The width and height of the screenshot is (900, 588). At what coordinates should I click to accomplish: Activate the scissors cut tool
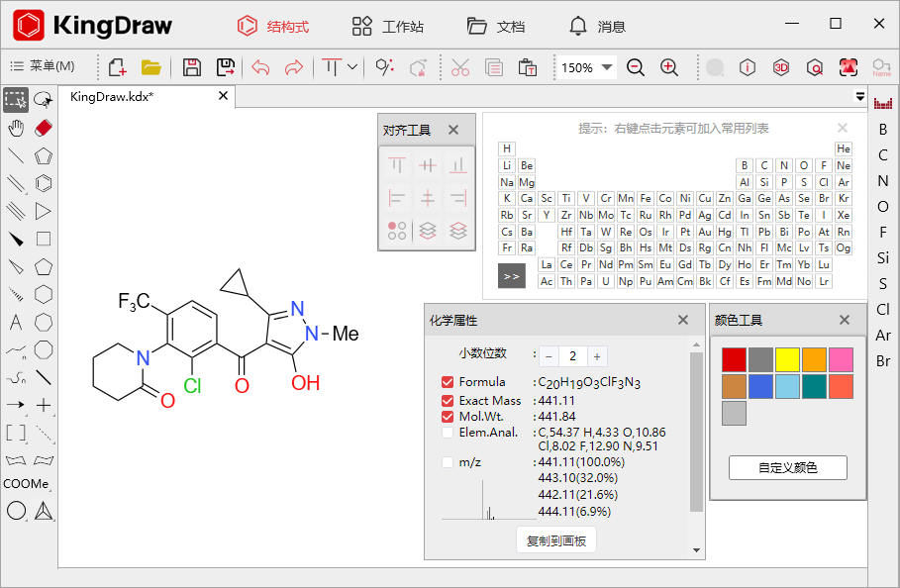click(x=458, y=67)
